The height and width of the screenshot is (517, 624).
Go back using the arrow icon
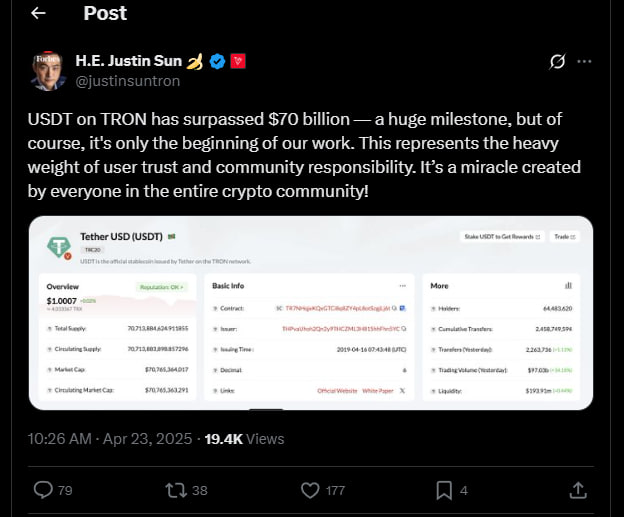pos(38,13)
